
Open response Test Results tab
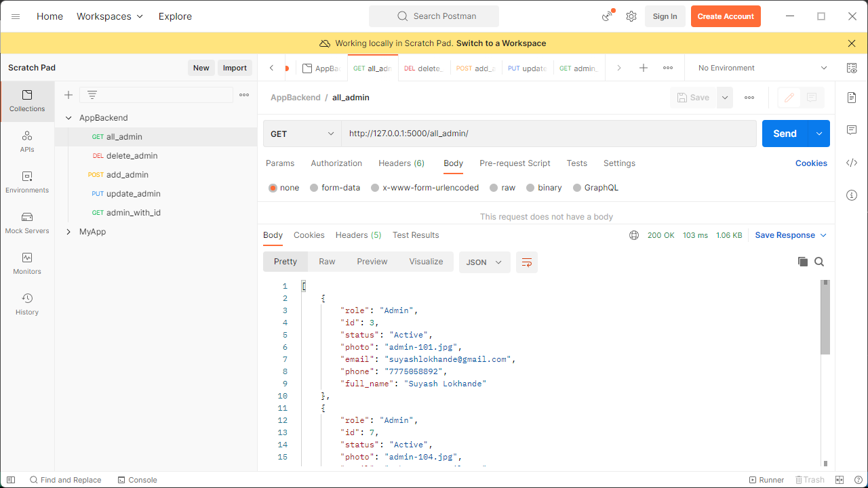pos(416,235)
